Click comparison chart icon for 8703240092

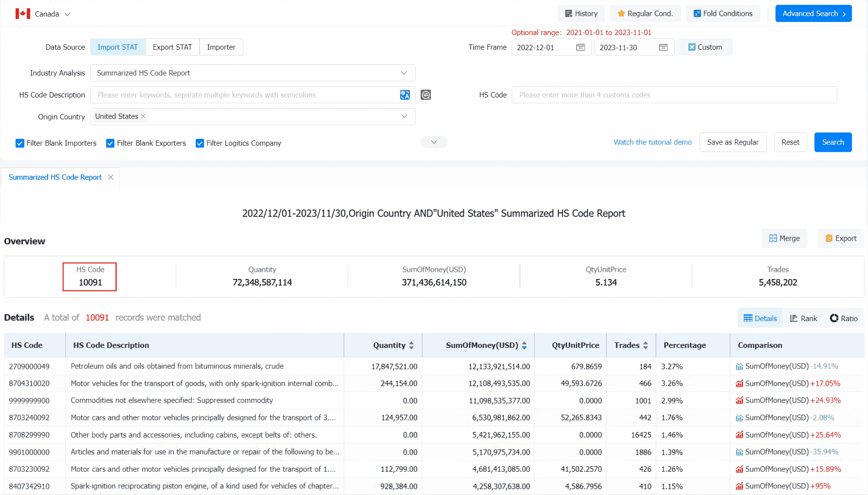tap(739, 418)
